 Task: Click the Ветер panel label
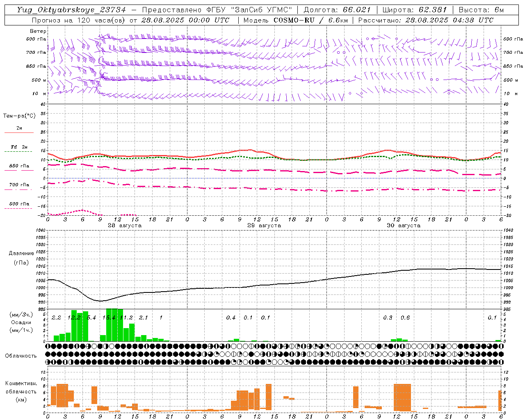pyautogui.click(x=38, y=31)
